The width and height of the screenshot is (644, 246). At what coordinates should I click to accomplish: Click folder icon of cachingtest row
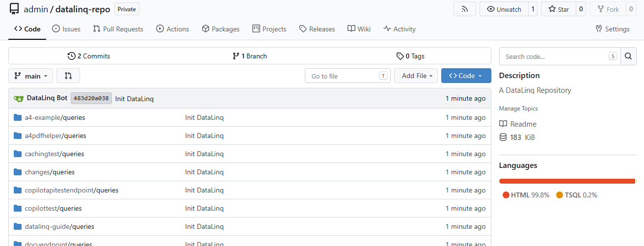coord(18,154)
